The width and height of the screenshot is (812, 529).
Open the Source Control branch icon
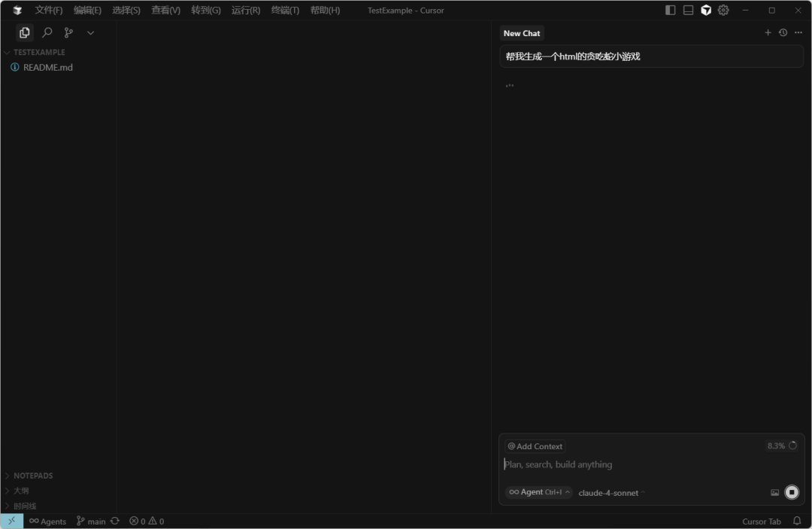[x=68, y=33]
